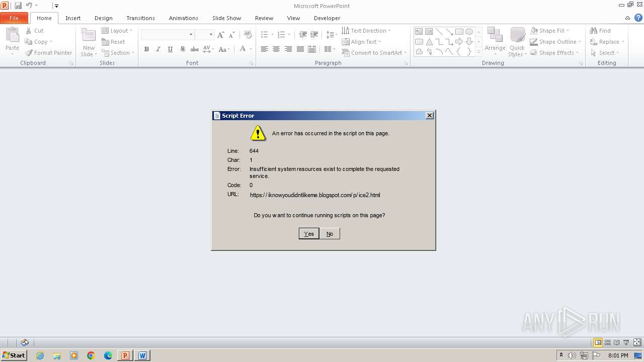This screenshot has width=644, height=362.
Task: Toggle Italic formatting
Action: [158, 49]
